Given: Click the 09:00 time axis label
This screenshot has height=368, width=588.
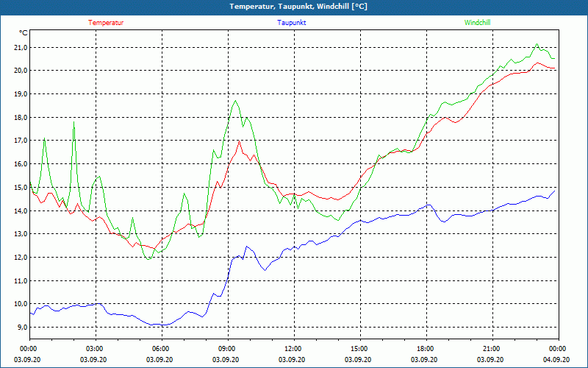Looking at the screenshot, I should pyautogui.click(x=228, y=349).
